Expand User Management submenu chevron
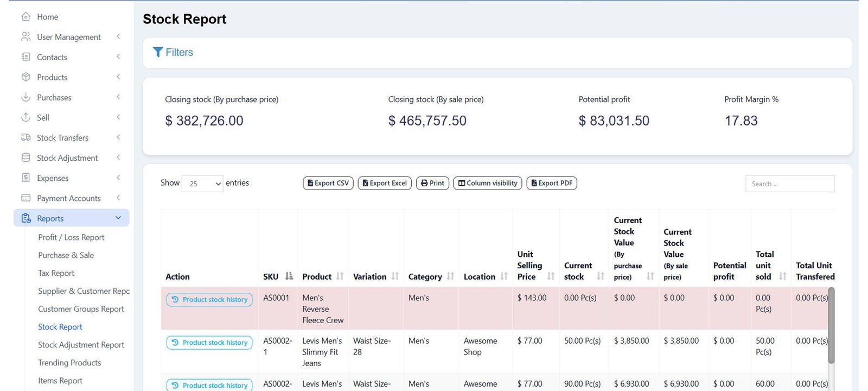868x391 pixels. point(118,36)
